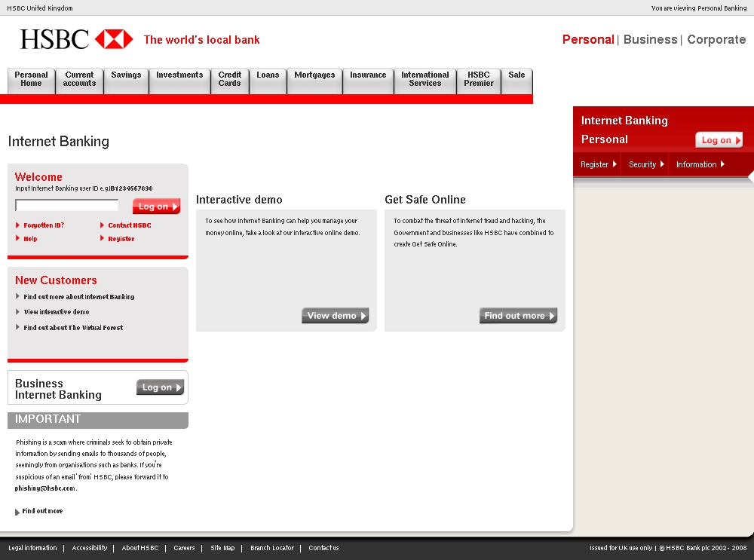Open Careers footer link
Image resolution: width=754 pixels, height=560 pixels.
click(184, 547)
